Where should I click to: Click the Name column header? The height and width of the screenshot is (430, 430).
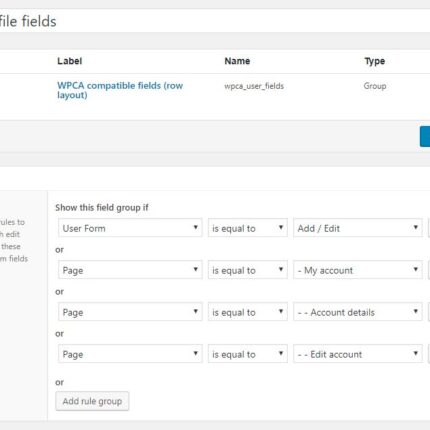pyautogui.click(x=237, y=61)
